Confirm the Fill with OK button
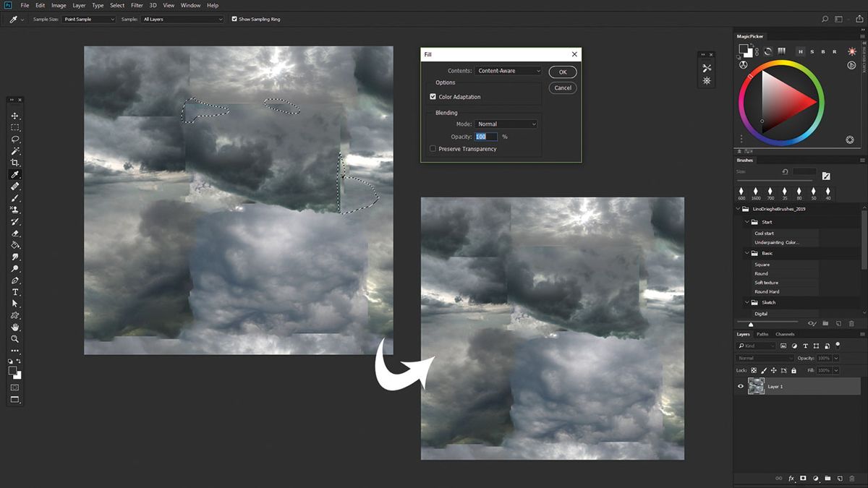Screen dimensions: 868x488 tap(563, 72)
